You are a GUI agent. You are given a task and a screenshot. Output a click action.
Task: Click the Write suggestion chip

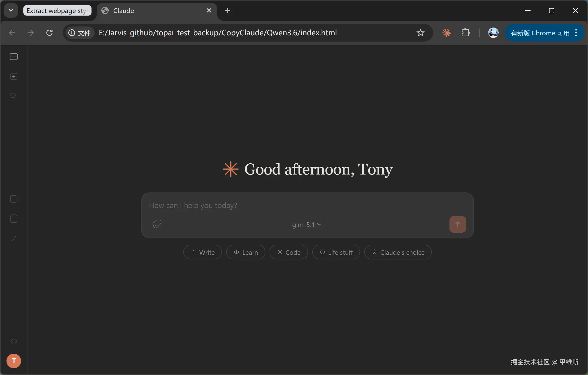click(202, 252)
